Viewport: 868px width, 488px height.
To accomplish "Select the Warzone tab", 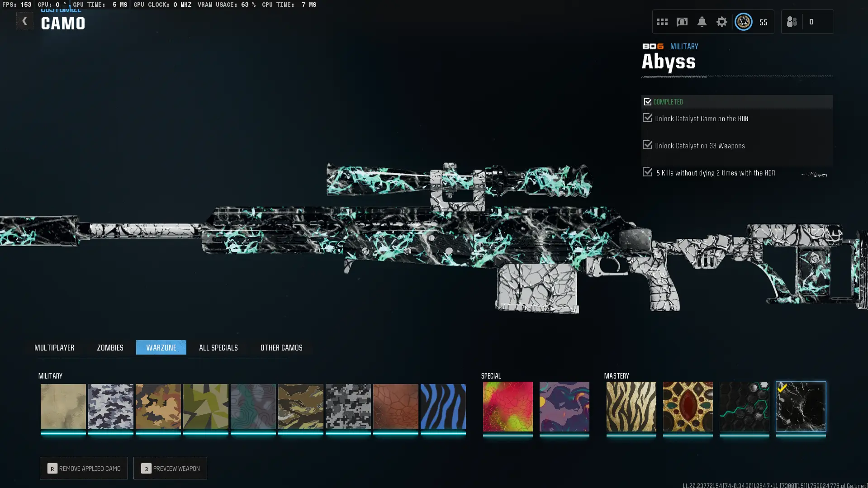I will pos(161,347).
